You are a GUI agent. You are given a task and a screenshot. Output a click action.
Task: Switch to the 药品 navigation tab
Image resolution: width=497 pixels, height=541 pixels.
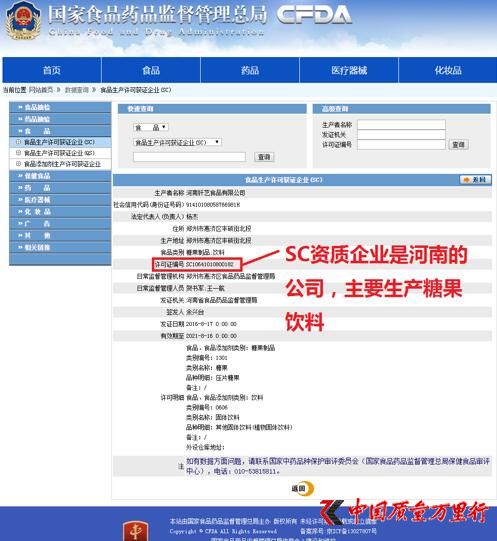pos(250,70)
